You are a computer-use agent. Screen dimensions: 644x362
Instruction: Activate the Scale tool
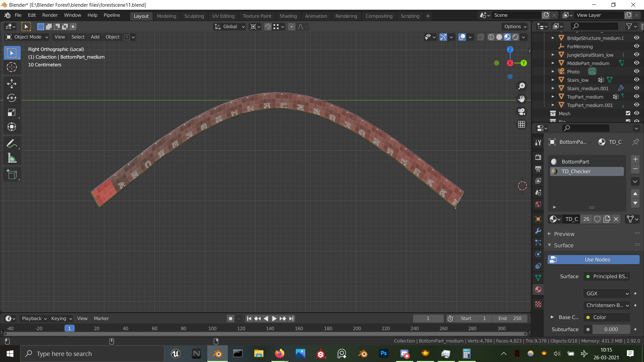point(12,112)
